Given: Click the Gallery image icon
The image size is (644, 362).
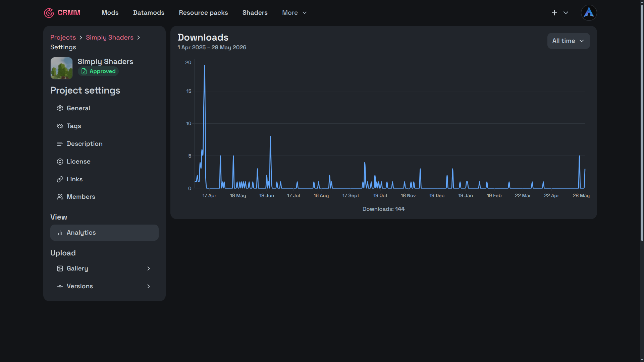Looking at the screenshot, I should click(x=60, y=268).
